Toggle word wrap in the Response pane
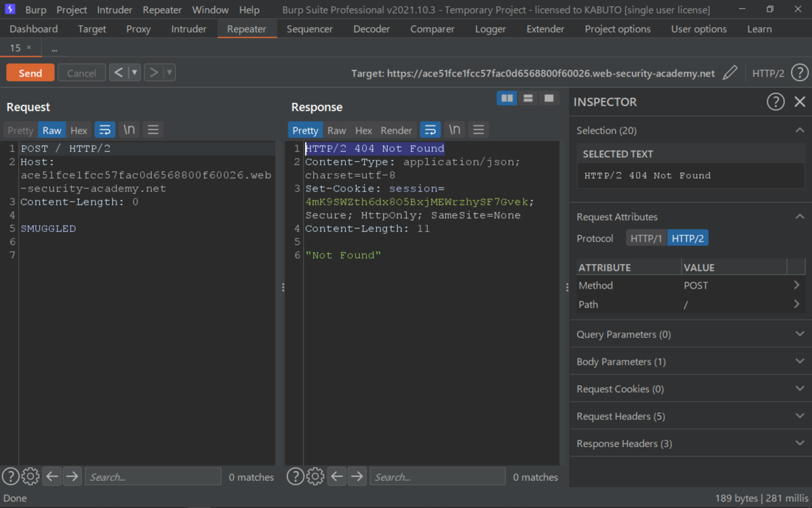 [x=430, y=129]
